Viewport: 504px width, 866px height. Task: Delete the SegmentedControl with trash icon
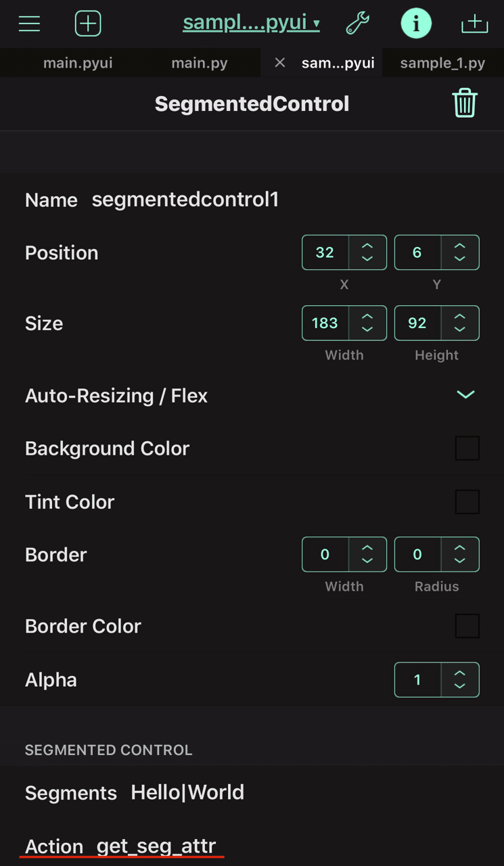[x=465, y=104]
